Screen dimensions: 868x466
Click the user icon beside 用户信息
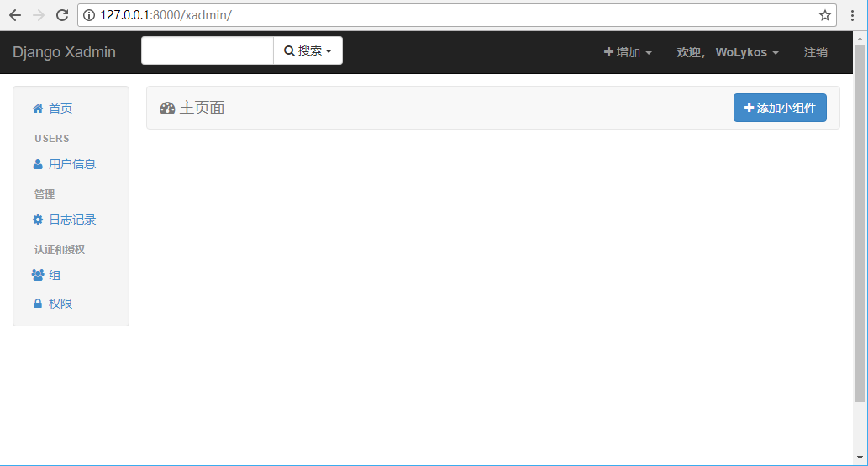click(x=38, y=164)
